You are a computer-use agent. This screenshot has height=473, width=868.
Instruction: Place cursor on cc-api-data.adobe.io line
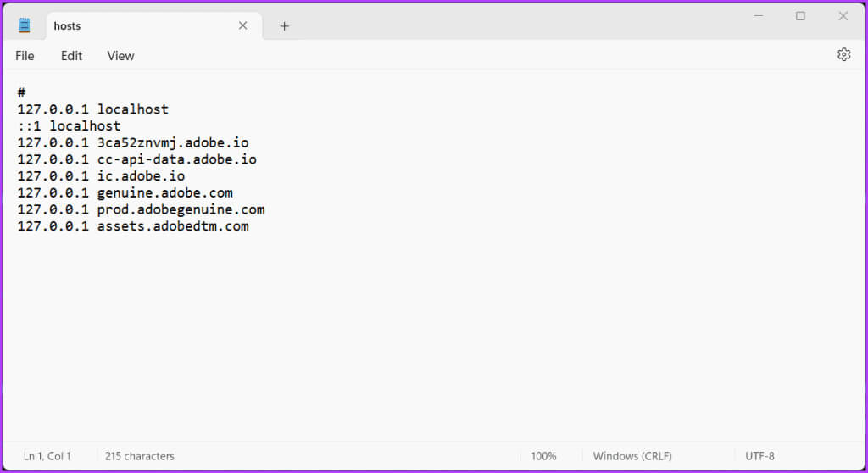(136, 159)
